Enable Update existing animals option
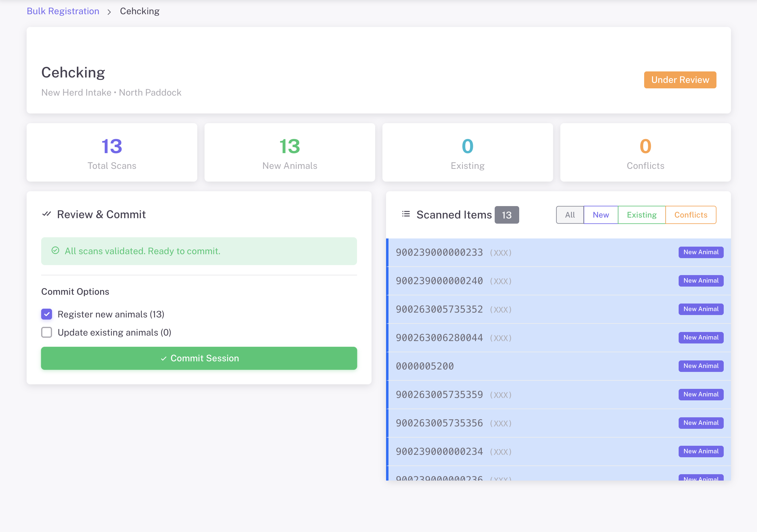757x532 pixels. [x=47, y=332]
